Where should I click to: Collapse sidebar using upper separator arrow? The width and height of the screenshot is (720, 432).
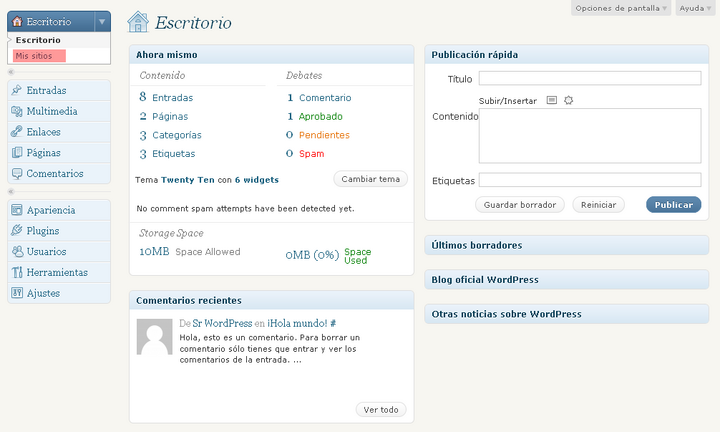(11, 72)
